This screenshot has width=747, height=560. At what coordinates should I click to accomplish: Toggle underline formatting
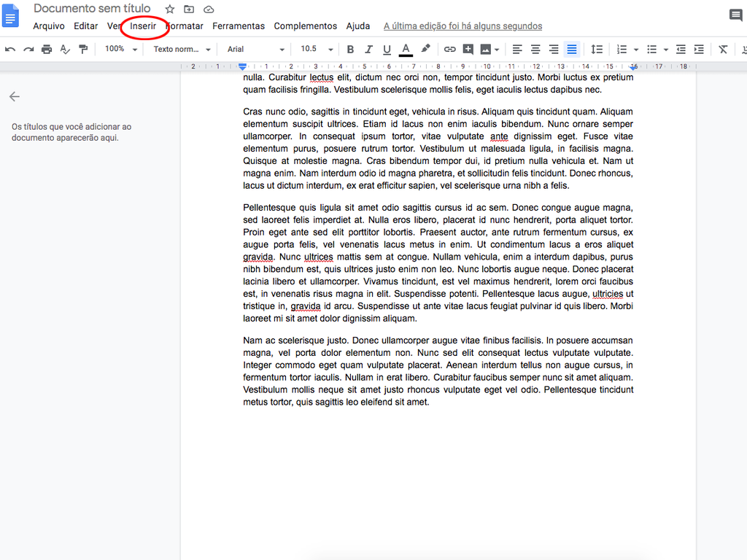pos(387,49)
